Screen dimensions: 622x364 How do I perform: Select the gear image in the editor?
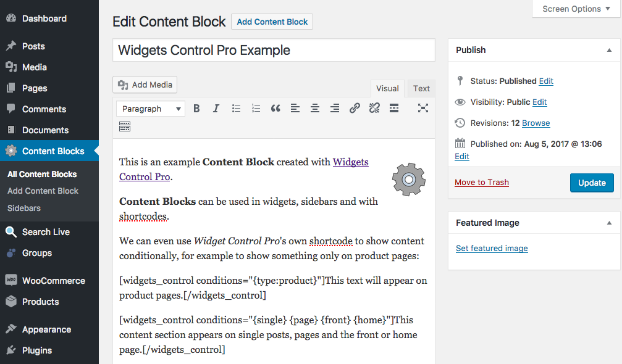[408, 180]
